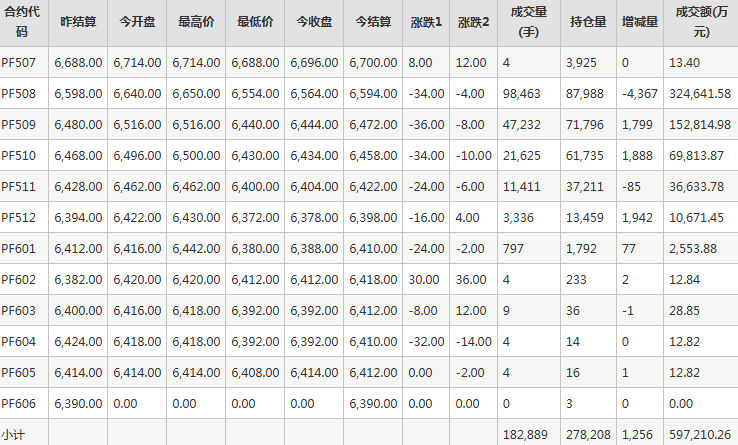Click PF508 turnover 324,641.58
Image resolution: width=738 pixels, height=445 pixels.
[x=700, y=94]
